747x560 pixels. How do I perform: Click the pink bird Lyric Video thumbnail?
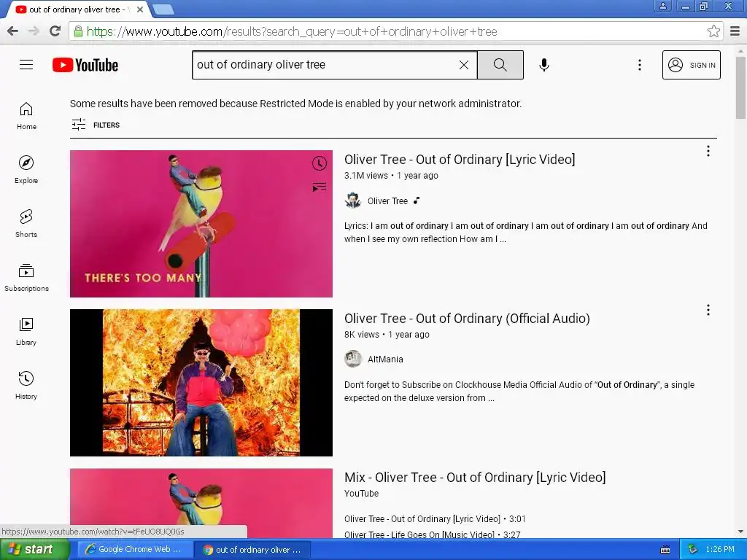click(x=201, y=224)
